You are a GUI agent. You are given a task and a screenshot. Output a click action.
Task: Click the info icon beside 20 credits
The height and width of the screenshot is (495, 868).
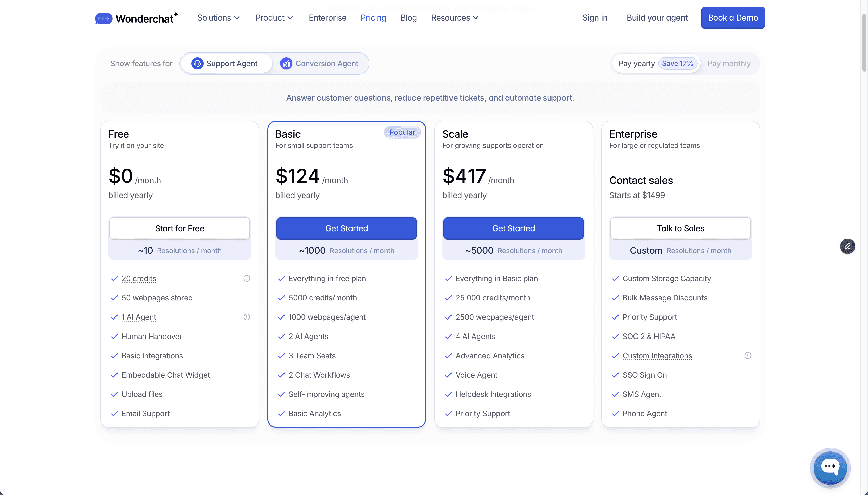[x=247, y=278]
